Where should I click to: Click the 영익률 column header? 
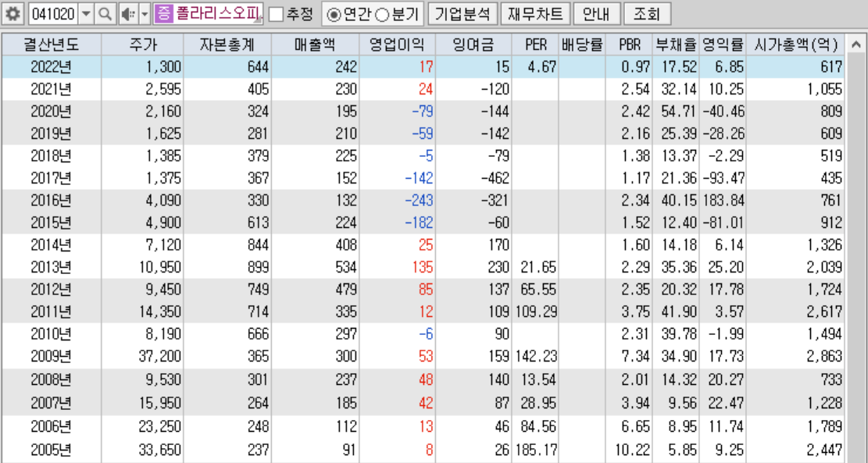[x=723, y=45]
